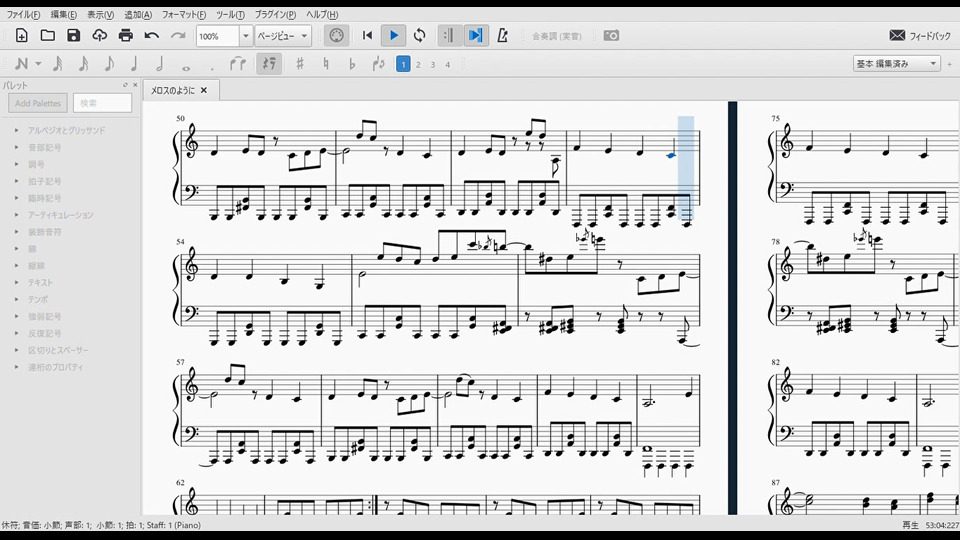Toggle concert pitch (合奏調) button
960x540 pixels.
(x=557, y=36)
